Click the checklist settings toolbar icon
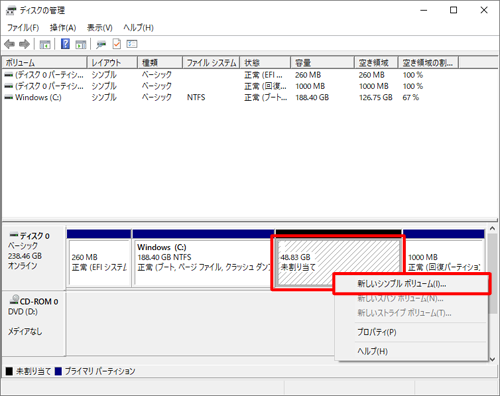 pyautogui.click(x=132, y=44)
